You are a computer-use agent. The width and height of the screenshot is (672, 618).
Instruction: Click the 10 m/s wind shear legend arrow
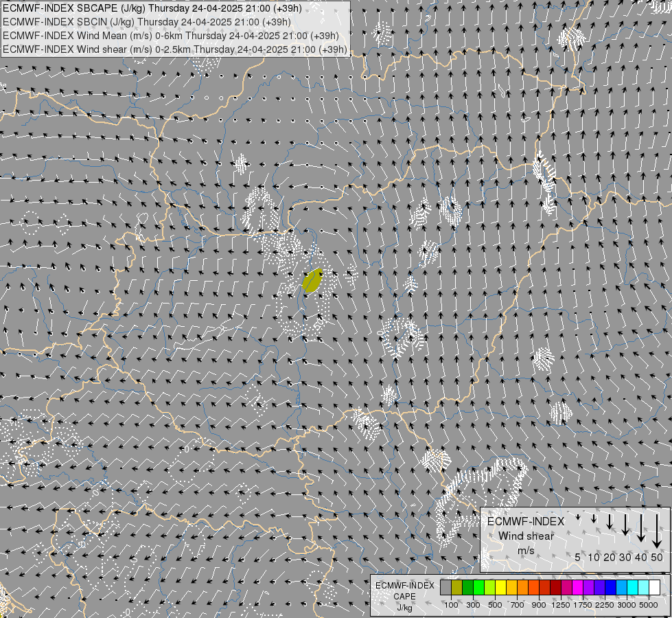coord(594,519)
